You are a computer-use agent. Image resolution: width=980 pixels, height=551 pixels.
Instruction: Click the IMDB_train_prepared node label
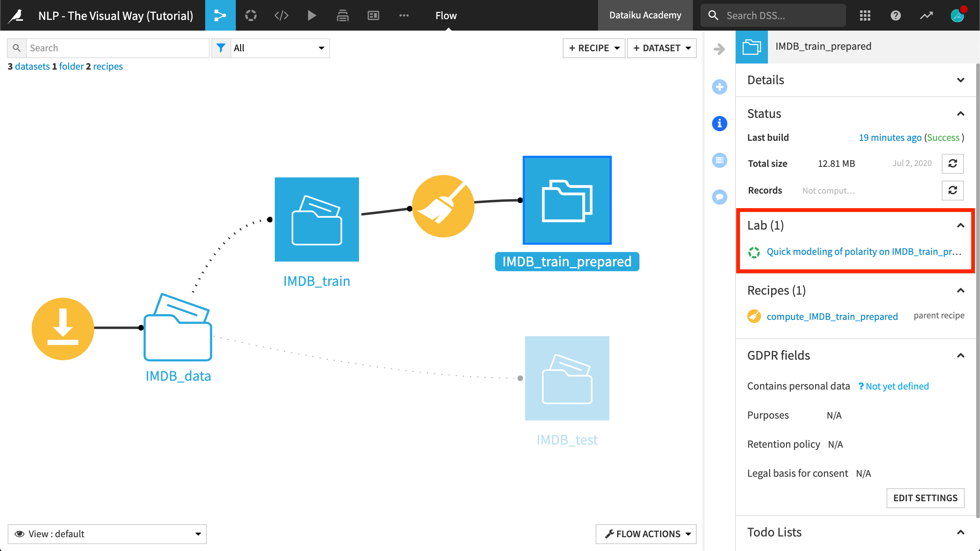point(567,262)
